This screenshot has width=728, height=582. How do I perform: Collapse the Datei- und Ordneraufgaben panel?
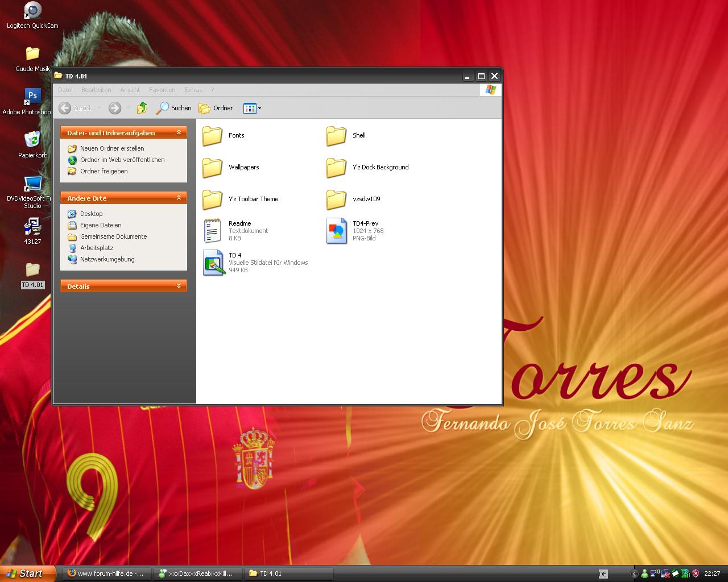[179, 132]
